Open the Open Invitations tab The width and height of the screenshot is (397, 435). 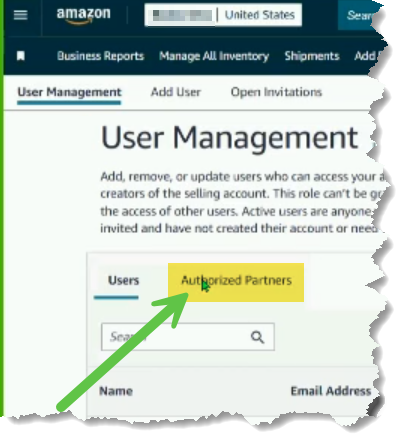276,92
